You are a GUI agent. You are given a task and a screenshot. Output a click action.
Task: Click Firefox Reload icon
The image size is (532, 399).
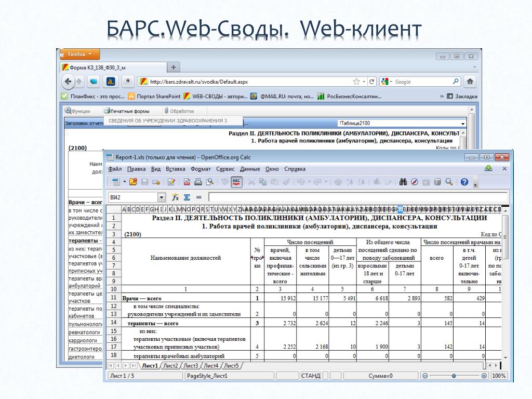tap(372, 82)
